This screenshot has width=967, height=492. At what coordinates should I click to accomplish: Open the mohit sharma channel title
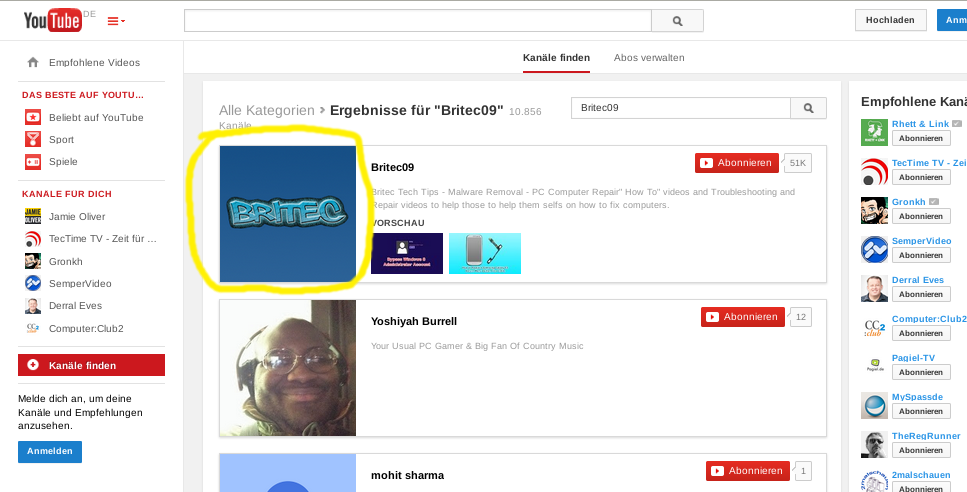coord(407,475)
